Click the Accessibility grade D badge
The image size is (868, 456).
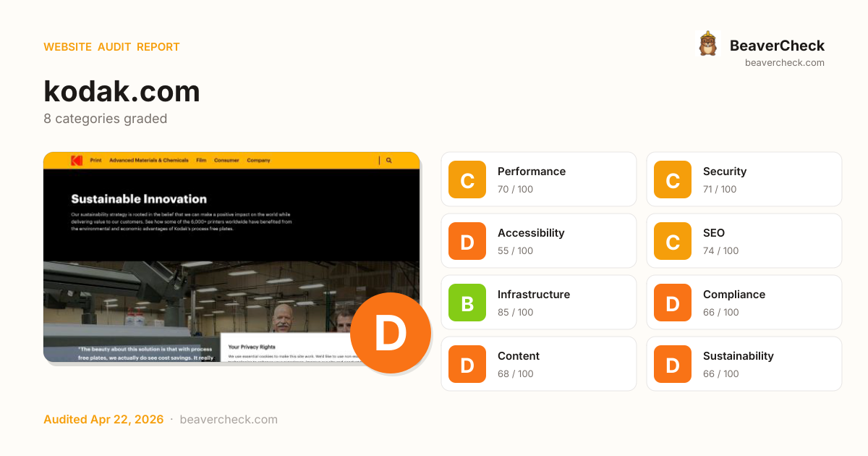click(x=467, y=241)
